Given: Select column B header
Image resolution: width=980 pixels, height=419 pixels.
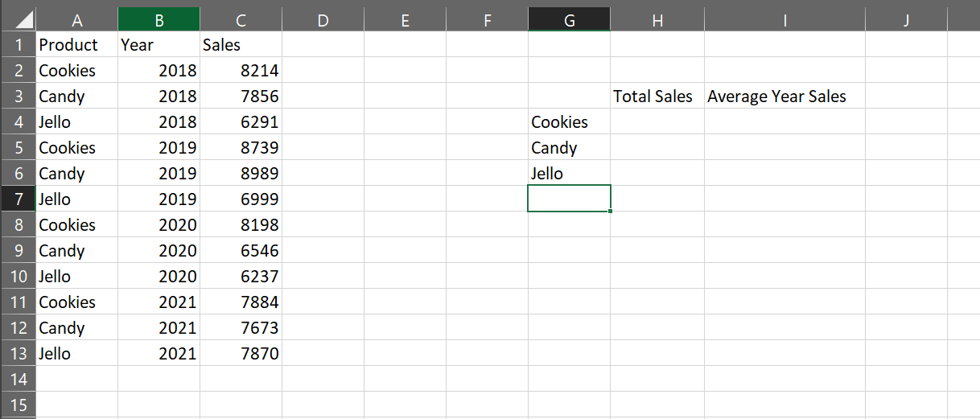Looking at the screenshot, I should point(159,21).
